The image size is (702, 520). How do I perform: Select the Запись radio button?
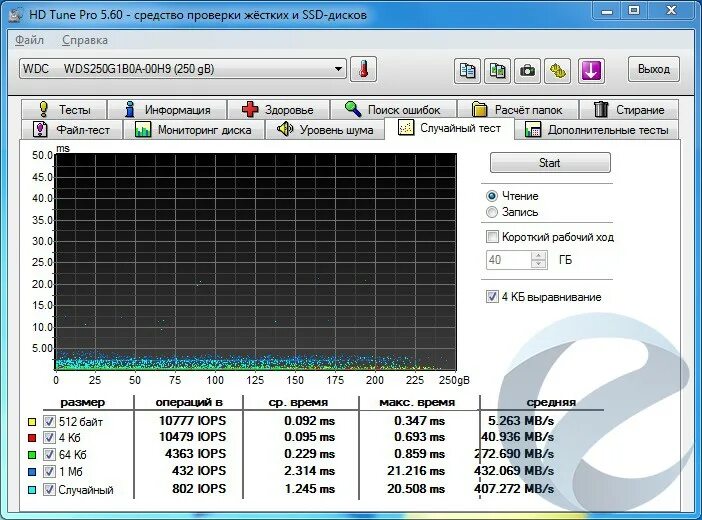tap(492, 212)
